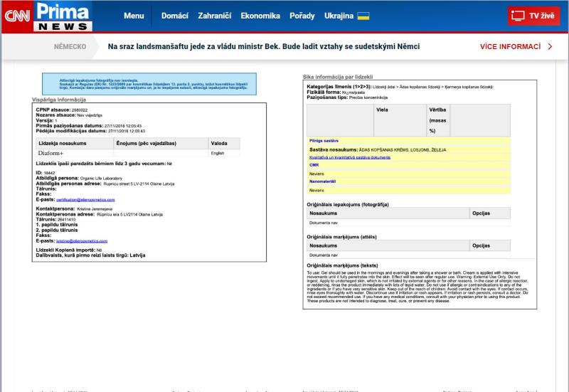Click the label text paragraph starting 'To use'
The image size is (569, 392).
coord(418,287)
